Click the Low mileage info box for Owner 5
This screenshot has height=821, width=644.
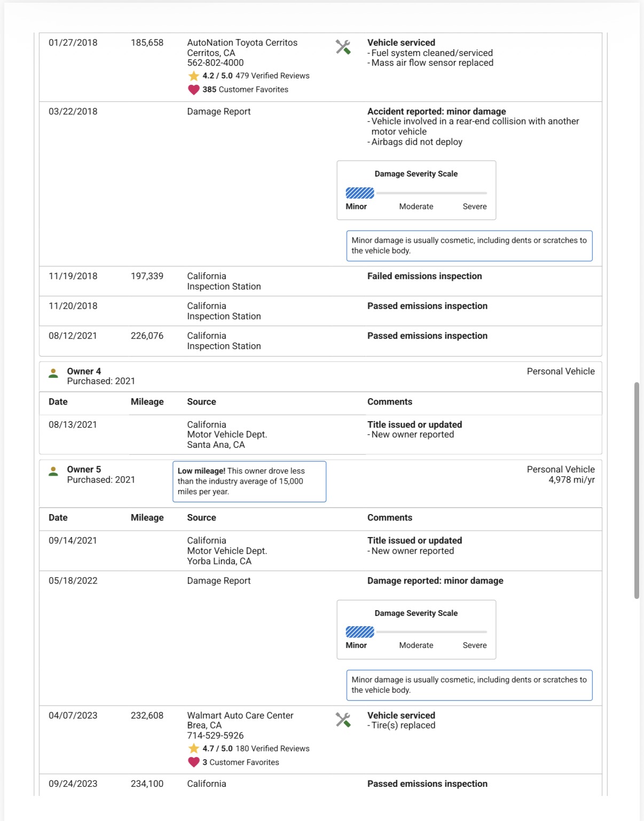(249, 481)
